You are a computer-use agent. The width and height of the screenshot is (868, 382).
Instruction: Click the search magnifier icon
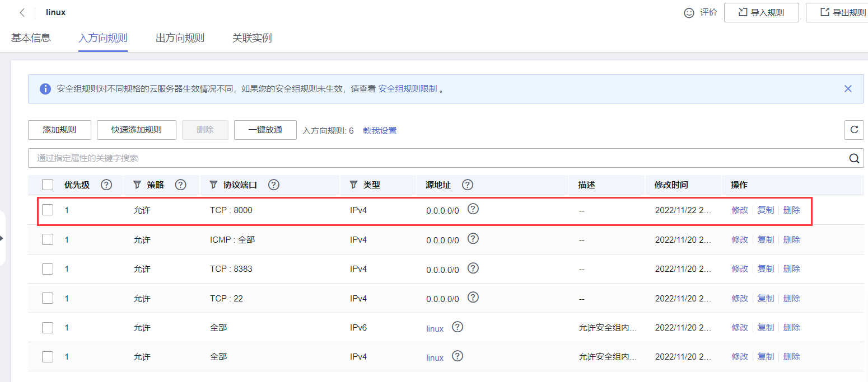click(x=854, y=158)
